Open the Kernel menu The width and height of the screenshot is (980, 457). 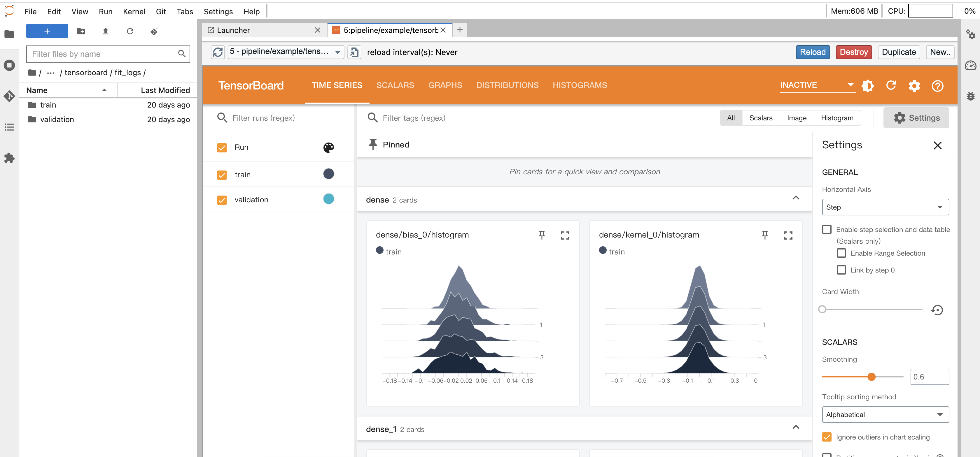(134, 11)
